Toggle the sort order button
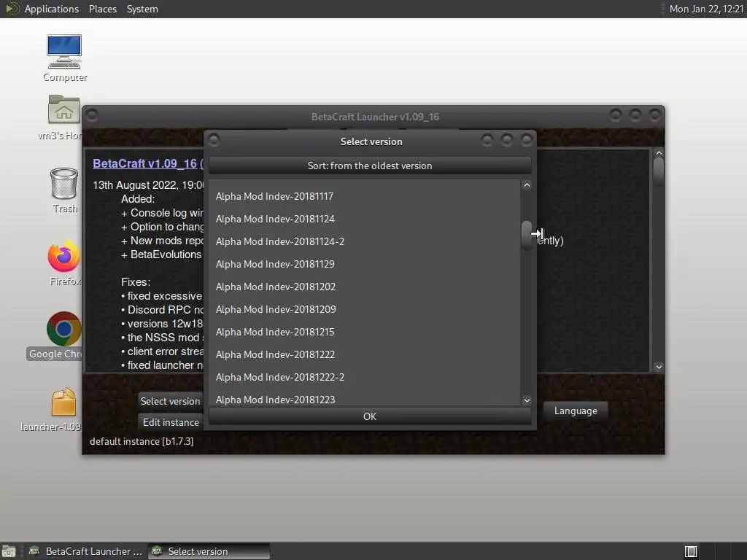The width and height of the screenshot is (747, 560). 370,166
